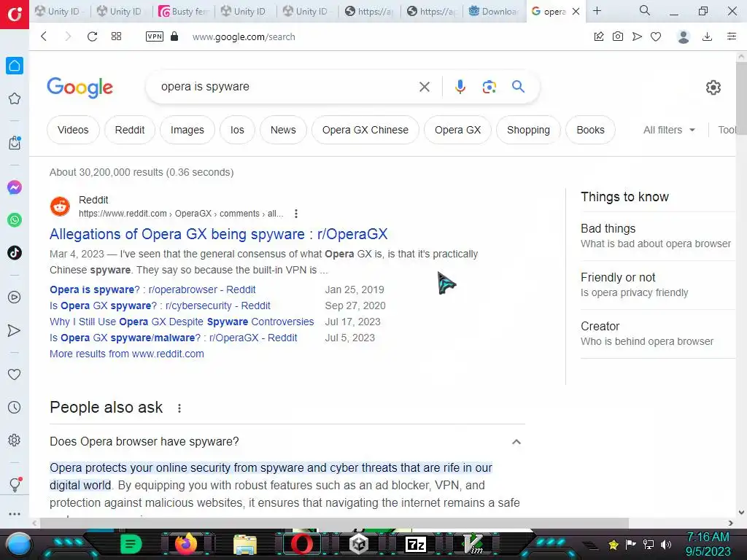Open 7-Zip from the taskbar
Screen dimensions: 747x560
415,544
